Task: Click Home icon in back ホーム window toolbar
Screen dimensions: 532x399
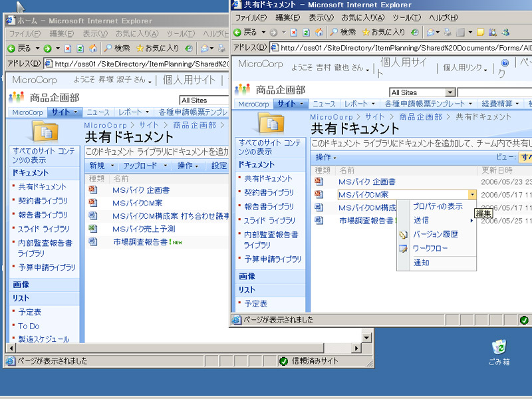Action: (93, 49)
